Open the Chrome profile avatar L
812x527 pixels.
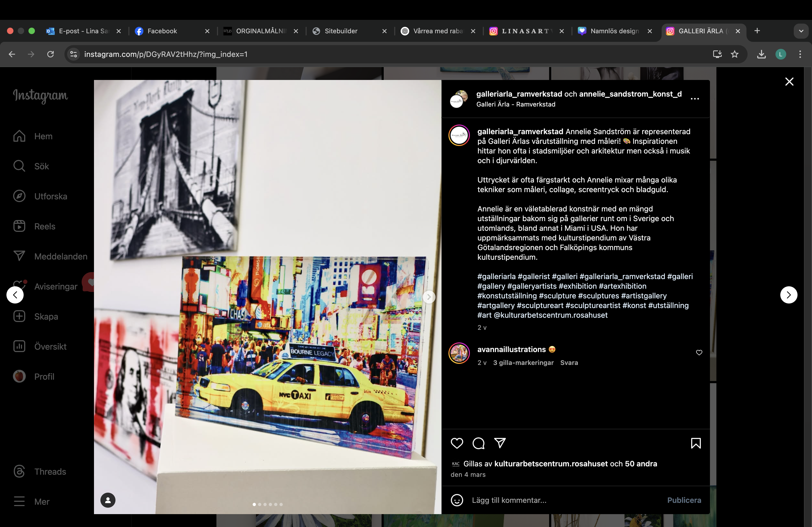tap(781, 54)
